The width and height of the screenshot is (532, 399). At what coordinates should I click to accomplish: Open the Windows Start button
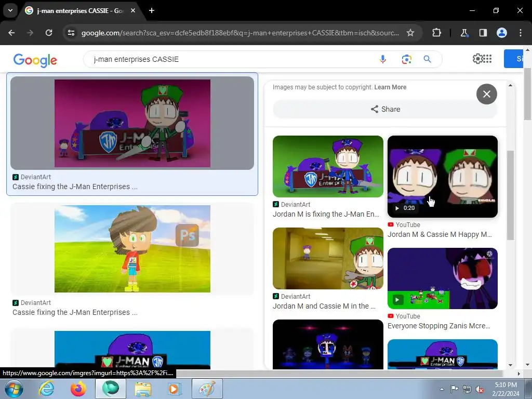click(x=14, y=389)
